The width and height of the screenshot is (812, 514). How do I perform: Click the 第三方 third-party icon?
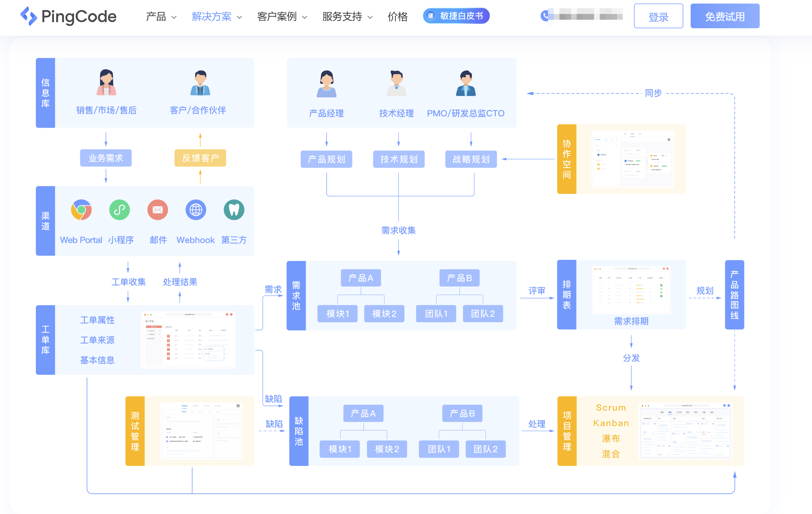point(234,210)
